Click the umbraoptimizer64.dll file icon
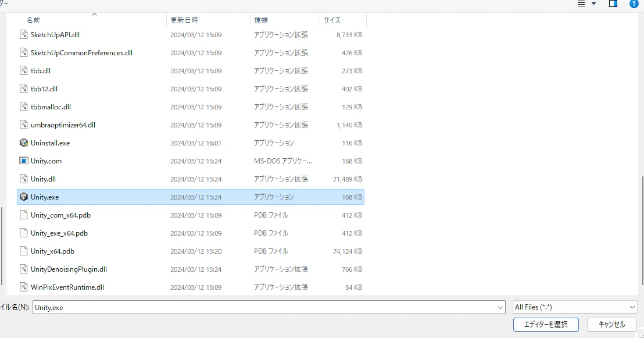Image resolution: width=644 pixels, height=338 pixels. (24, 124)
